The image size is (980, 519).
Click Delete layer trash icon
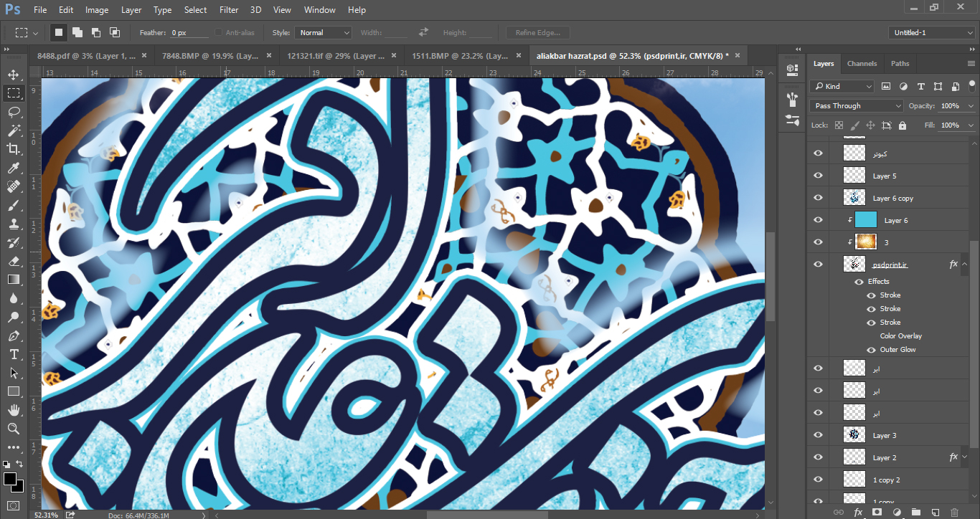tap(954, 512)
